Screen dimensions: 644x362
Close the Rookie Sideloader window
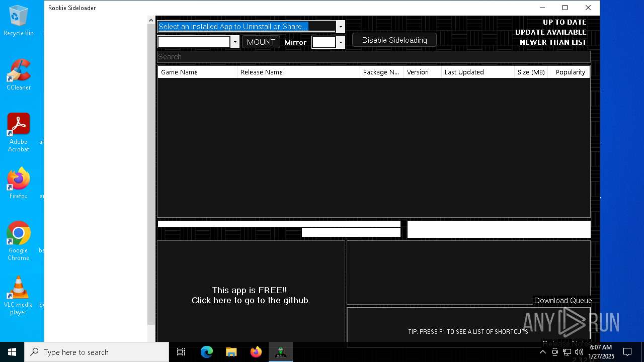tap(588, 8)
